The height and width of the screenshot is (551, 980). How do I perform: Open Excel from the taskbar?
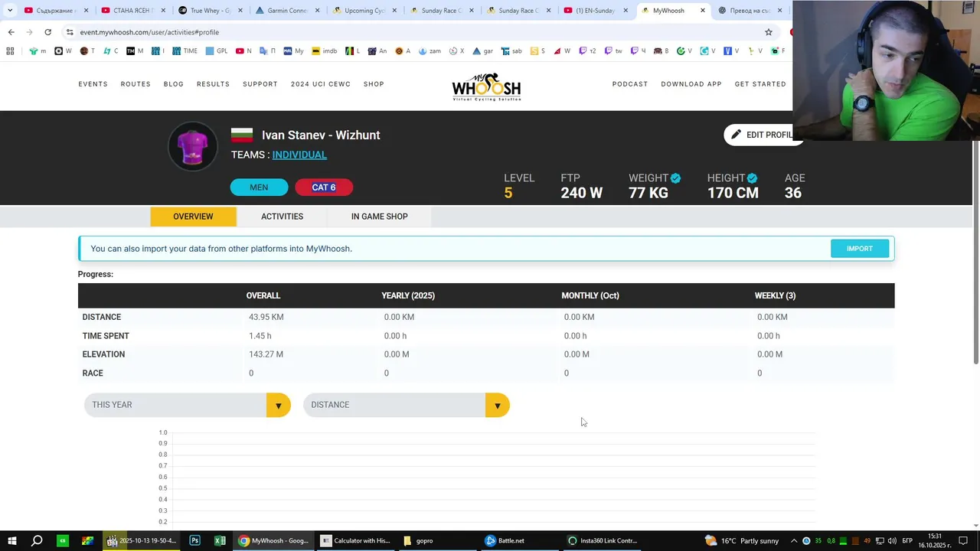(x=220, y=540)
